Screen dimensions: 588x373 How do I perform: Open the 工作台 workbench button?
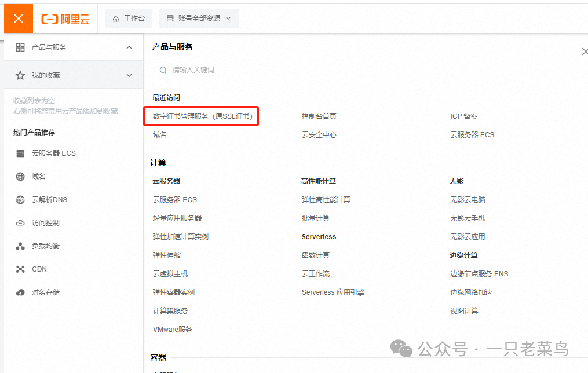pos(129,19)
